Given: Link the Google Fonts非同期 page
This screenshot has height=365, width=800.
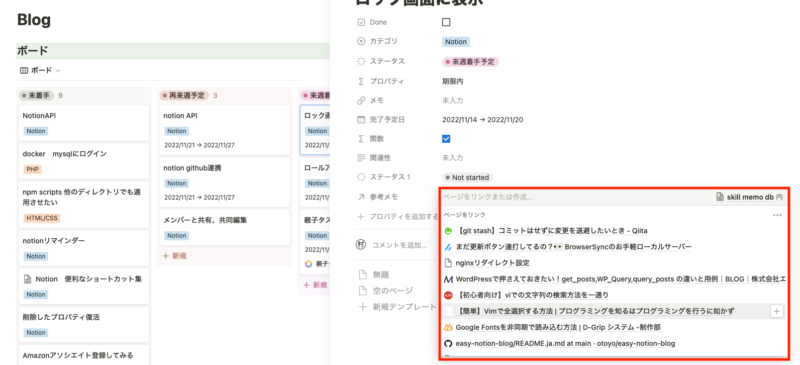Looking at the screenshot, I should coord(613,327).
